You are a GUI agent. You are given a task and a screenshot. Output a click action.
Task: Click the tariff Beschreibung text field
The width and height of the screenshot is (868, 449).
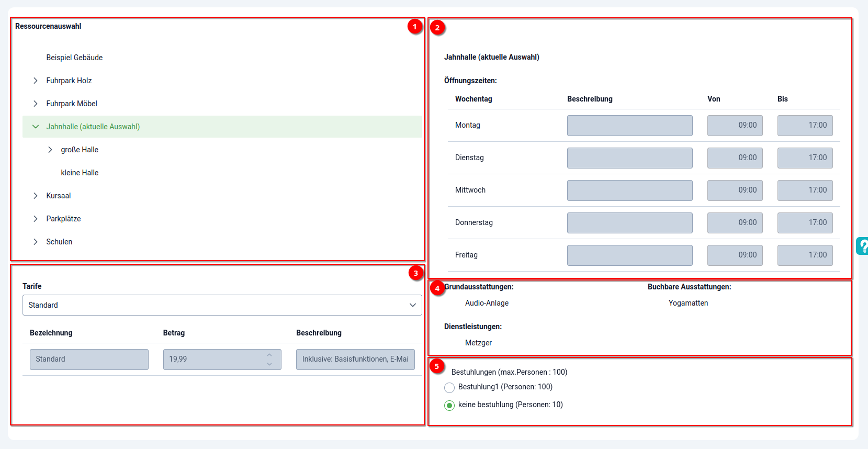pos(355,360)
